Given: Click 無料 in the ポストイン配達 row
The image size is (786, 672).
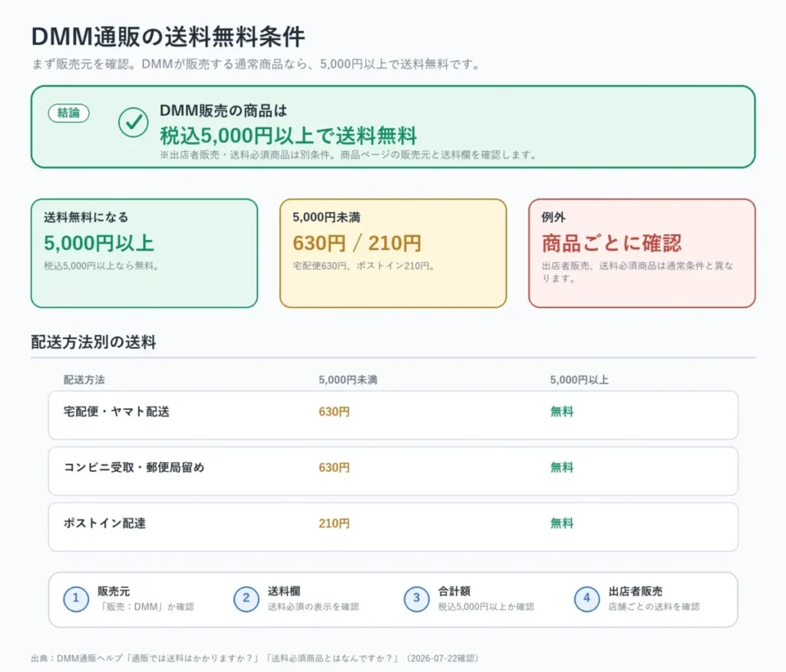Looking at the screenshot, I should point(562,523).
